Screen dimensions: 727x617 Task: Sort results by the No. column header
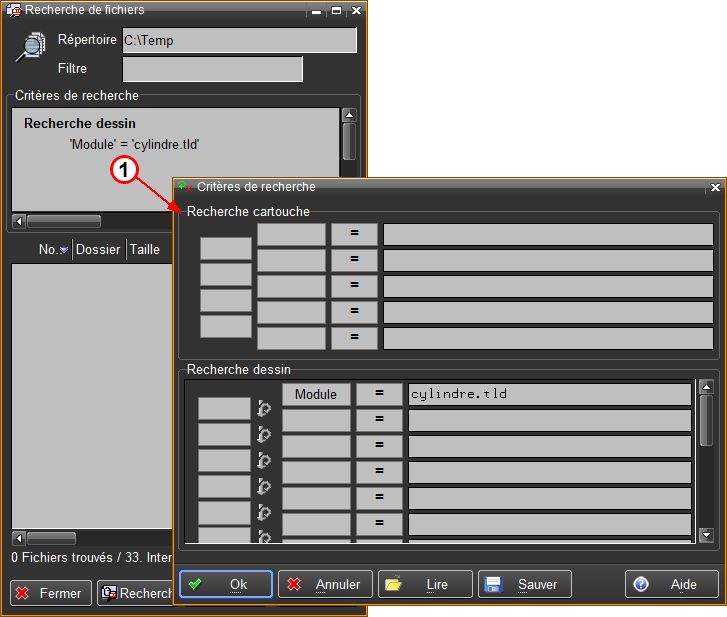coord(52,250)
